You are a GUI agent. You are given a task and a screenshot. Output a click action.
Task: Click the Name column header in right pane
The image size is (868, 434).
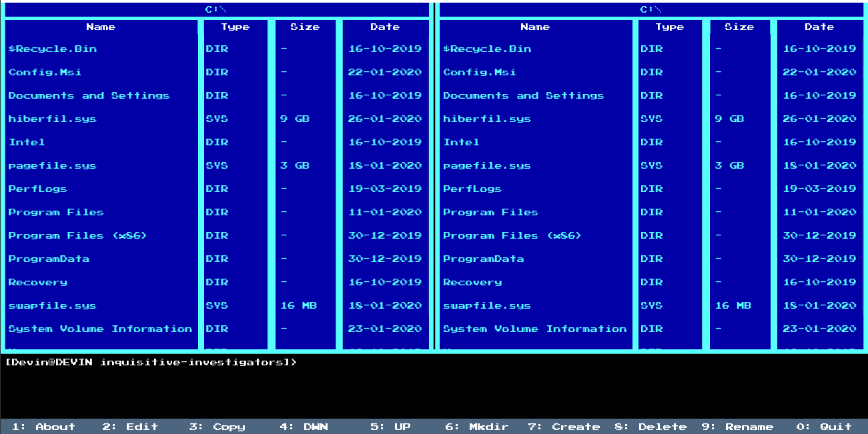click(x=535, y=27)
